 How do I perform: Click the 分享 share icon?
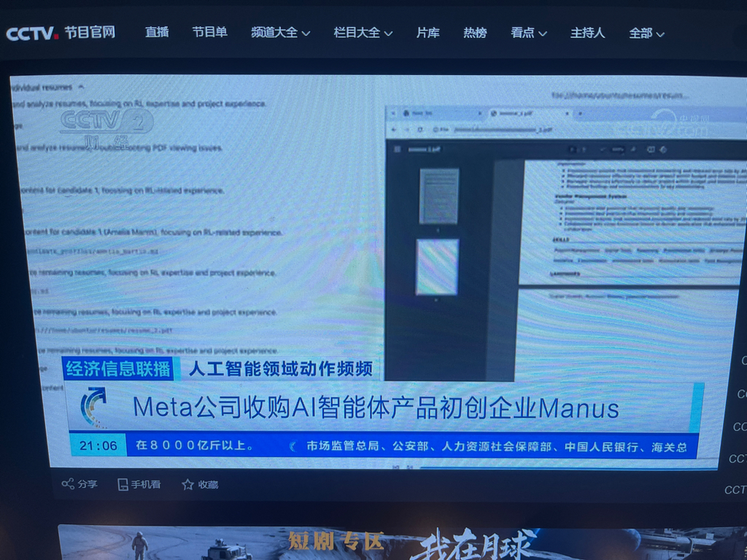point(68,484)
